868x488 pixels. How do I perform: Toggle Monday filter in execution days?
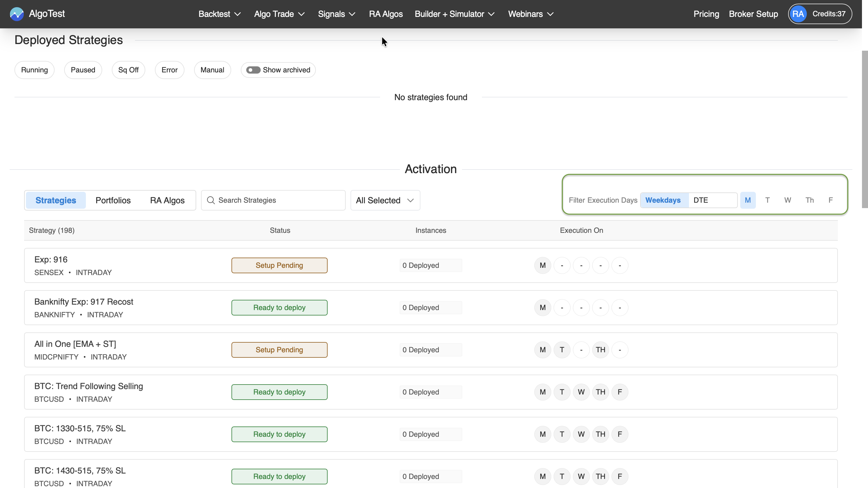(x=747, y=200)
